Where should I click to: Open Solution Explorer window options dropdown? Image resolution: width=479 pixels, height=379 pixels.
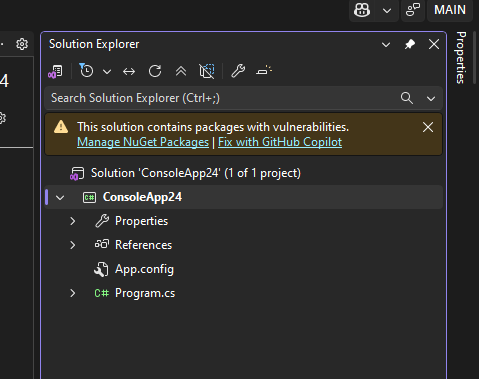[x=386, y=44]
